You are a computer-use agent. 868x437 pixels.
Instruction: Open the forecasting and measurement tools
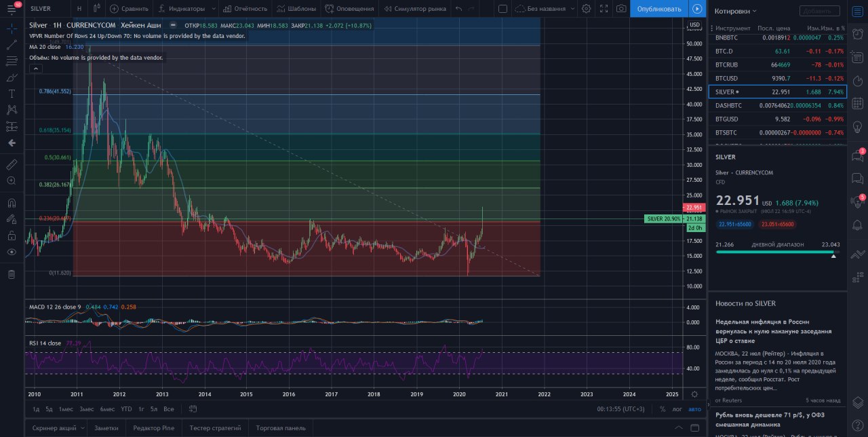coord(12,126)
